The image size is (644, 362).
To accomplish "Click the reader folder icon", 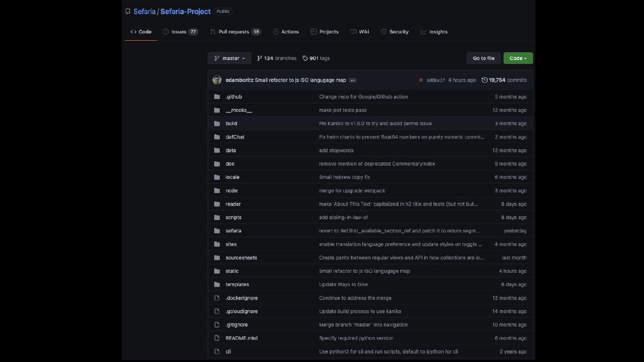I will tap(217, 204).
